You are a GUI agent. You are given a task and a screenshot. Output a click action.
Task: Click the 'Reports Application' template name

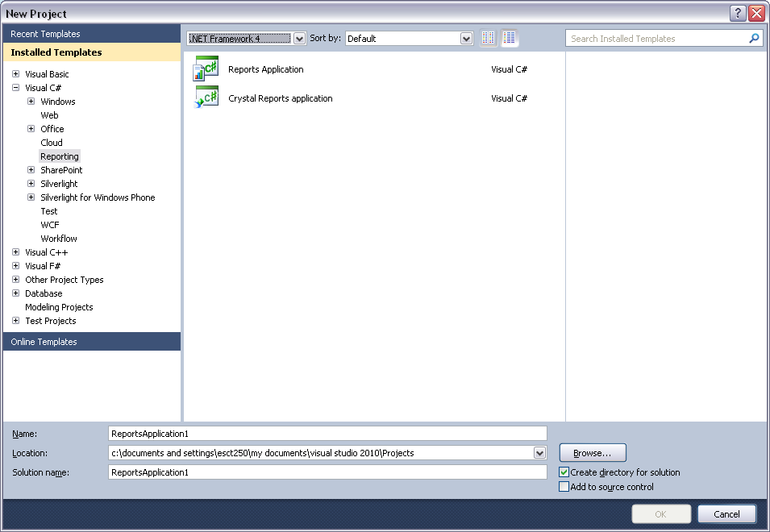tap(265, 69)
